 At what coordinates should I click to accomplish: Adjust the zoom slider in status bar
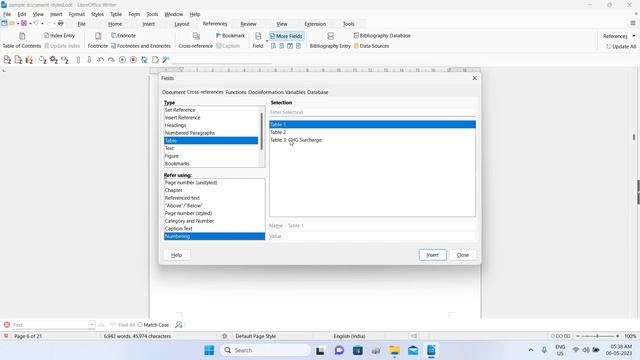(x=598, y=336)
